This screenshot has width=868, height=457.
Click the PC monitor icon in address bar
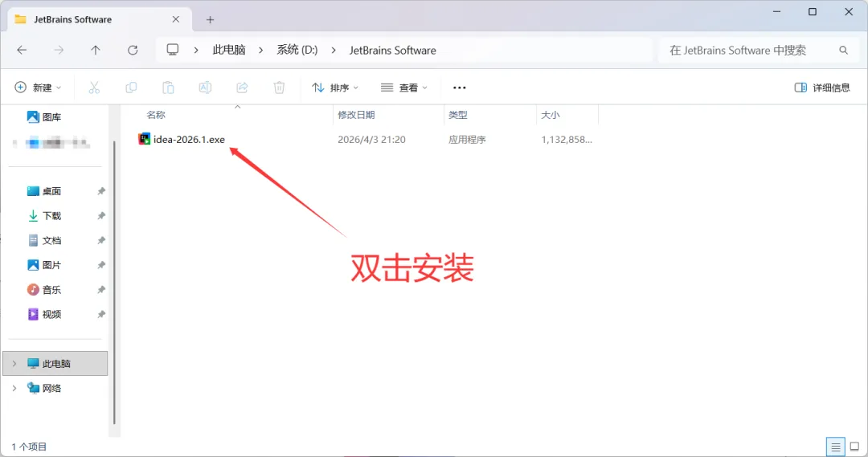tap(173, 50)
